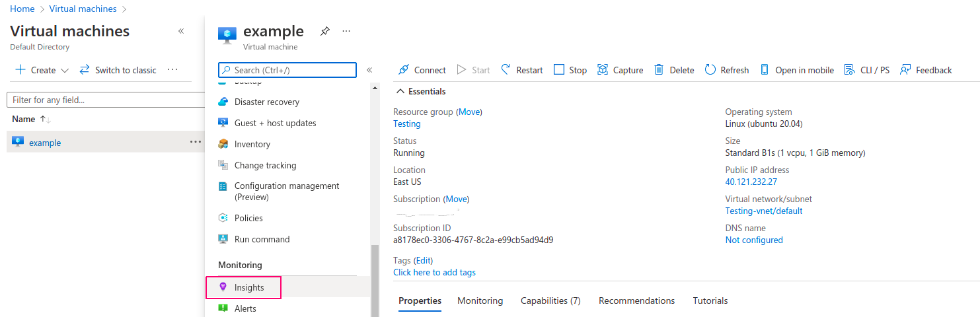
Task: Switch to classic view
Action: (x=118, y=70)
